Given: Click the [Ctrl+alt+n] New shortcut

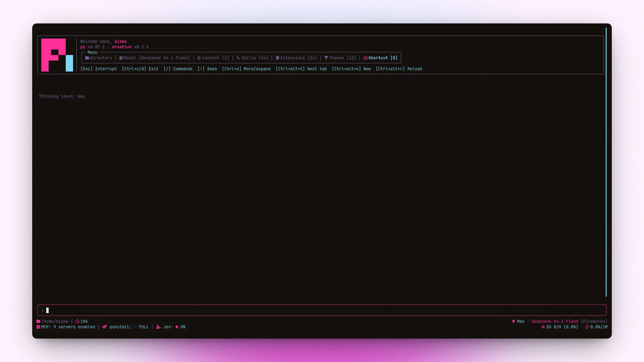Looking at the screenshot, I should pos(351,69).
